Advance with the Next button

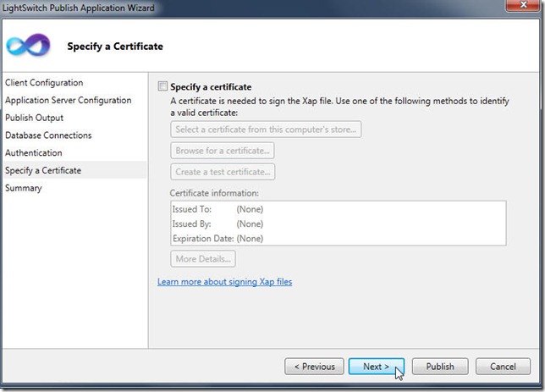click(377, 367)
